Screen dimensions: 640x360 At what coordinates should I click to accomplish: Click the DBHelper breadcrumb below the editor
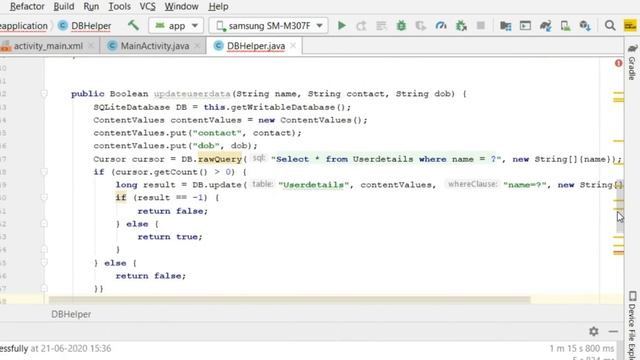point(71,314)
